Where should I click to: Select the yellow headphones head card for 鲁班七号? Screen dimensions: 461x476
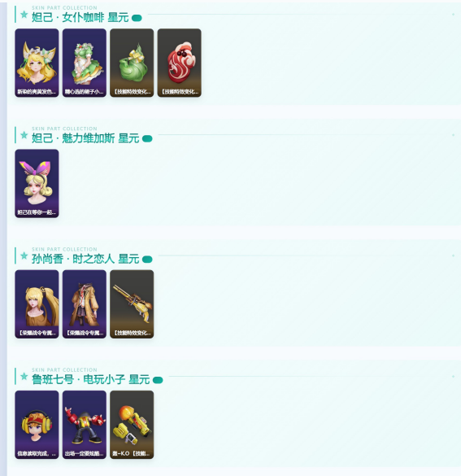[37, 425]
